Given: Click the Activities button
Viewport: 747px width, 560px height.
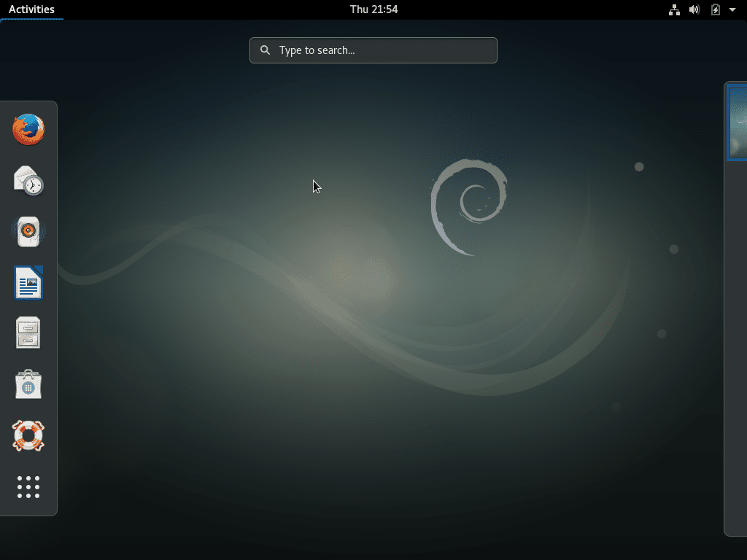Looking at the screenshot, I should tap(32, 9).
